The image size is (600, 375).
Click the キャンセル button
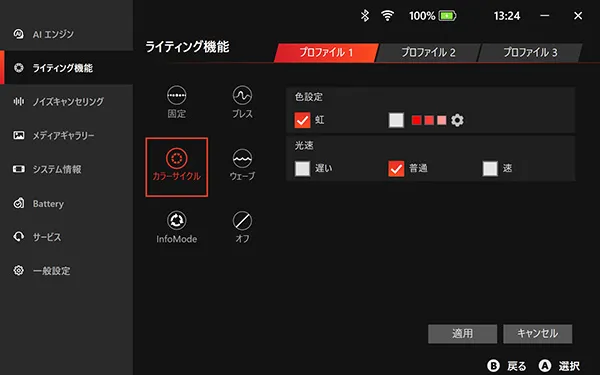538,334
